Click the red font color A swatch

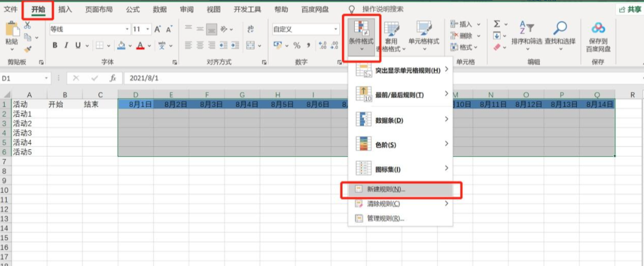tap(140, 45)
